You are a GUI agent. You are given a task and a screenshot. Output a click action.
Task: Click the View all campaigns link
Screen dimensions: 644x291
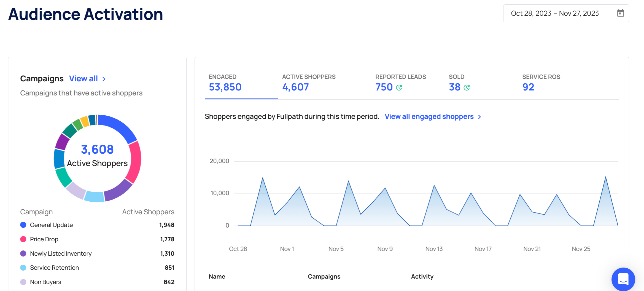83,79
